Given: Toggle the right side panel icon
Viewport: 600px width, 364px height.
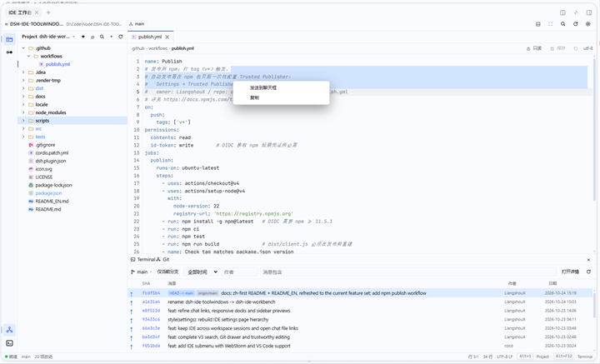Looking at the screenshot, I should pos(589,12).
